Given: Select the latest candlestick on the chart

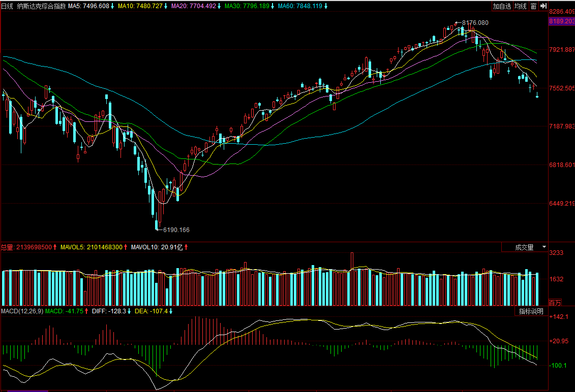Looking at the screenshot, I should [x=537, y=95].
